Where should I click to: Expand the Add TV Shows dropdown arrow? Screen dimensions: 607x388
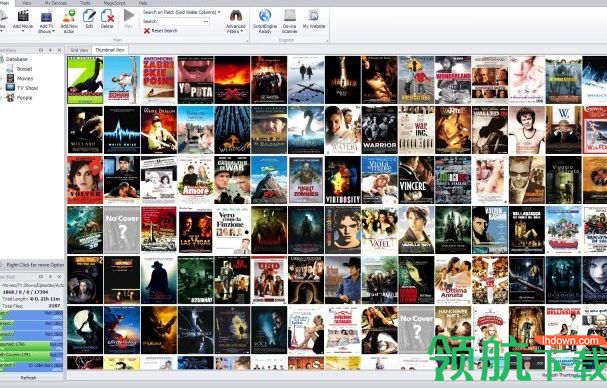53,31
